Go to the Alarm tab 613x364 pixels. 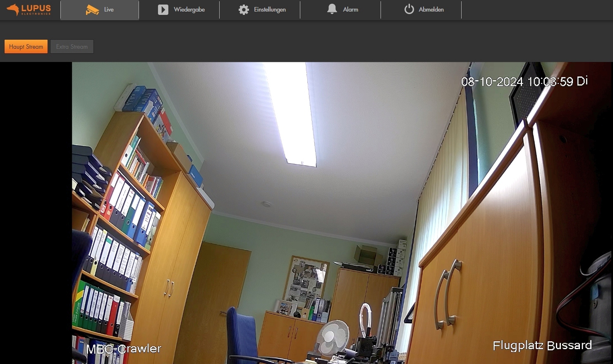pos(350,10)
